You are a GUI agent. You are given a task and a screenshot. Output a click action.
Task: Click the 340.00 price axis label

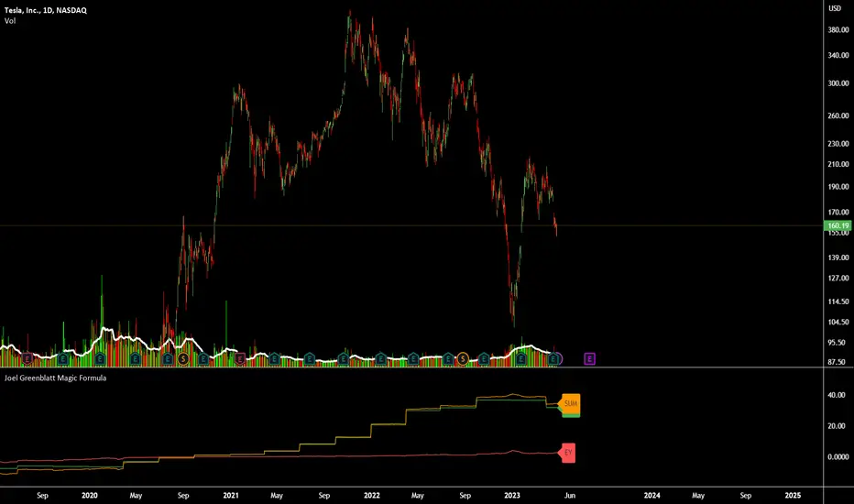[x=838, y=55]
